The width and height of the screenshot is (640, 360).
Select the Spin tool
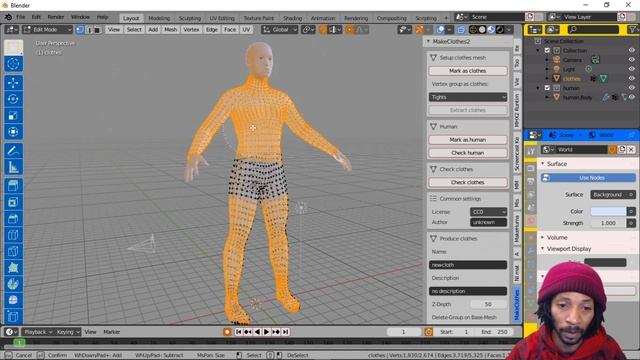click(x=13, y=284)
